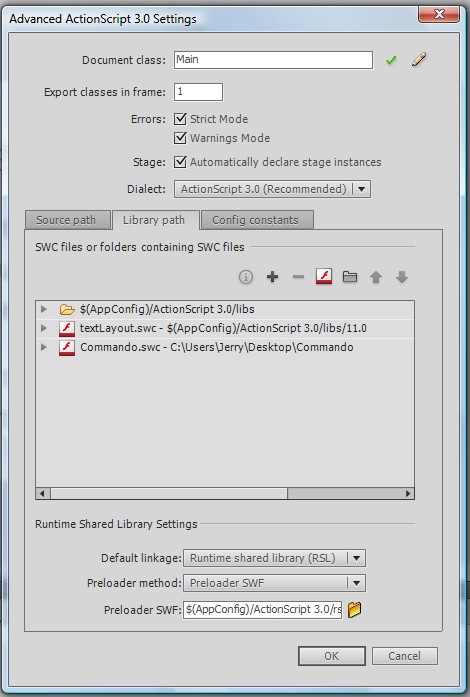Edit class definition with pencil icon
This screenshot has height=697, width=470.
tap(419, 60)
